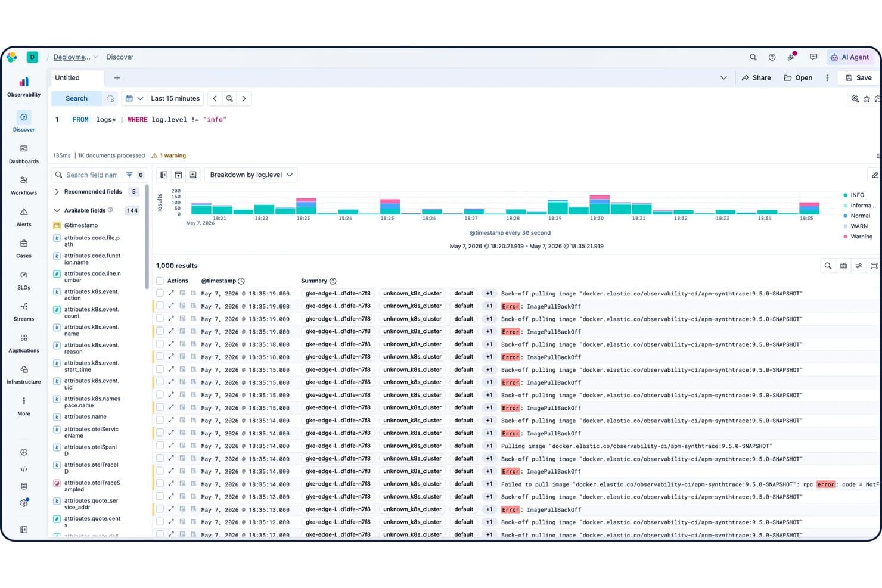
Task: Open a saved Discover session
Action: [x=798, y=78]
